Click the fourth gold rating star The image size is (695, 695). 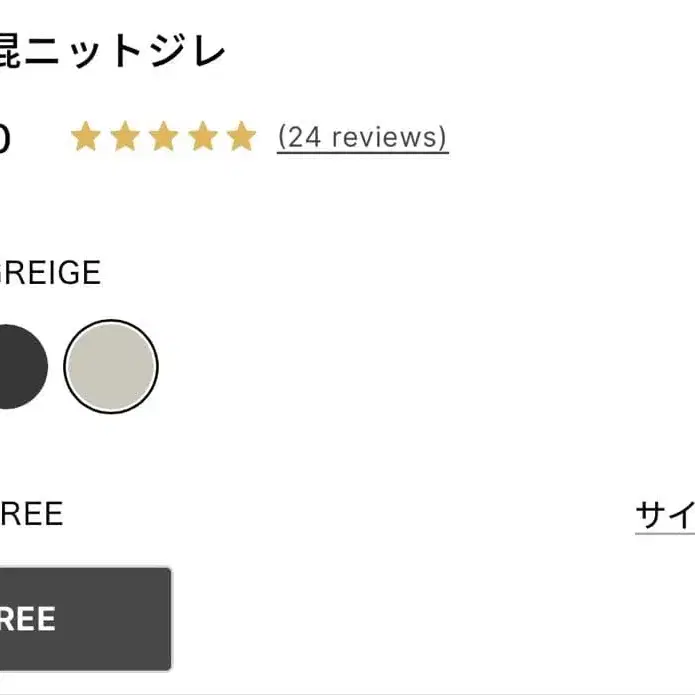pos(203,137)
